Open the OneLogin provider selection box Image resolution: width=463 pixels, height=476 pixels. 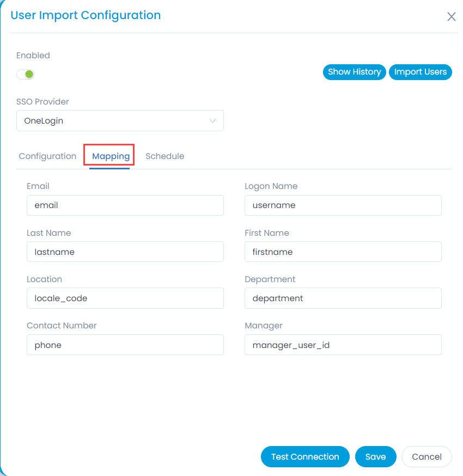click(120, 121)
